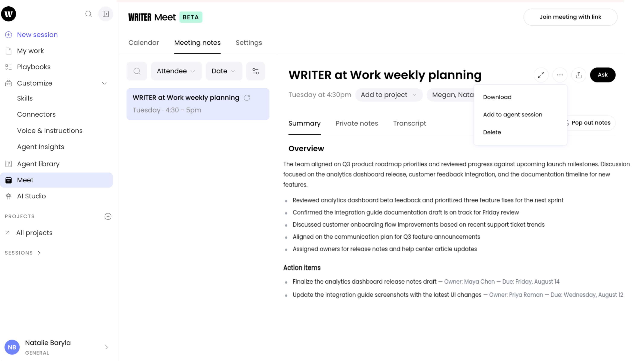Start a New session
Viewport: 644px width, 361px height.
(37, 35)
